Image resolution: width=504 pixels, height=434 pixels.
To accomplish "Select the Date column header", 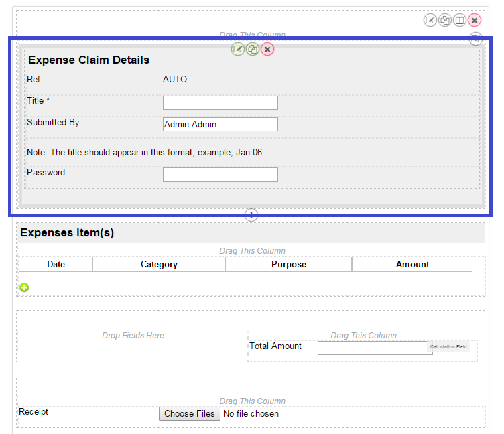I will [x=56, y=264].
